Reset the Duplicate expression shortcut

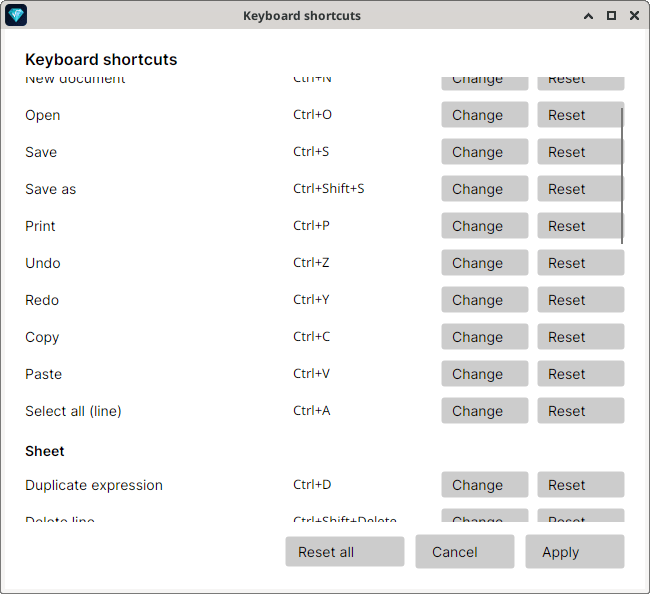click(581, 485)
